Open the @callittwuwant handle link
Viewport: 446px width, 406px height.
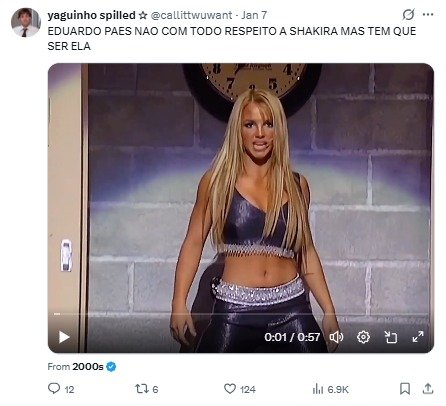tap(191, 15)
